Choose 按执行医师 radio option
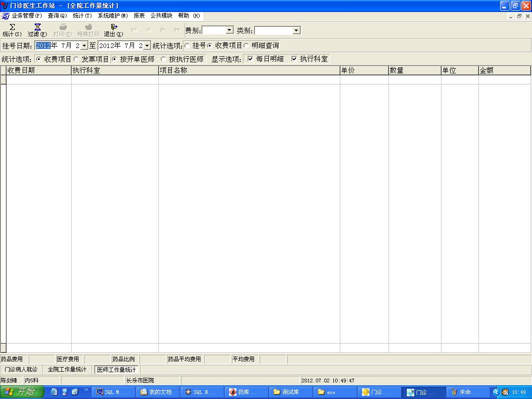Image resolution: width=532 pixels, height=399 pixels. [163, 59]
